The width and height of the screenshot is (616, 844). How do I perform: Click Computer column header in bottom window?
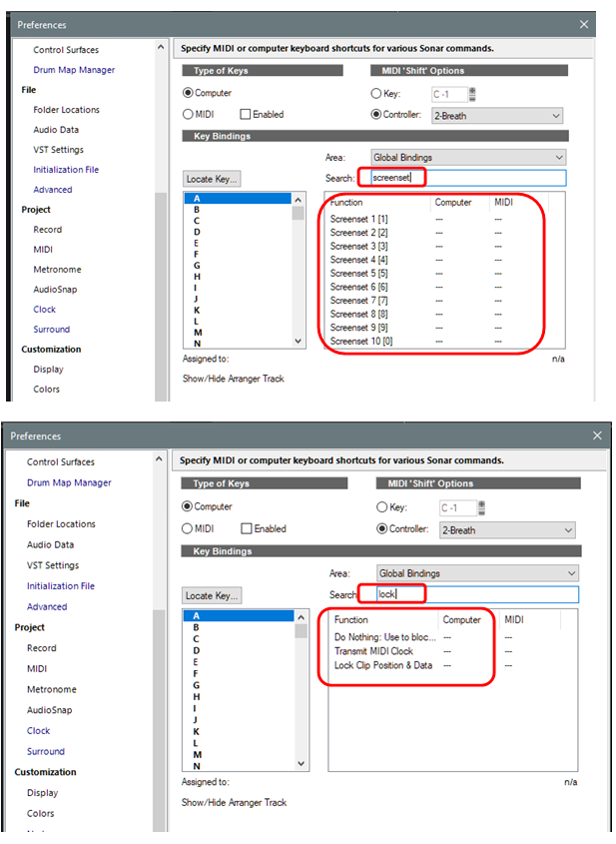468,620
